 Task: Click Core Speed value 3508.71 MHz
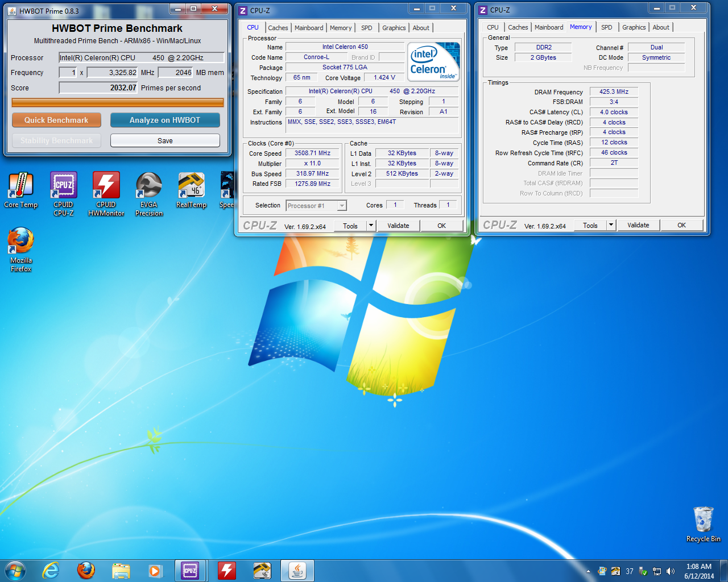312,153
